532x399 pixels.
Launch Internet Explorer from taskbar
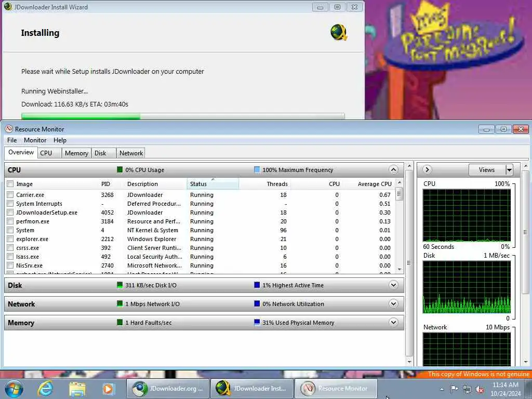point(46,389)
